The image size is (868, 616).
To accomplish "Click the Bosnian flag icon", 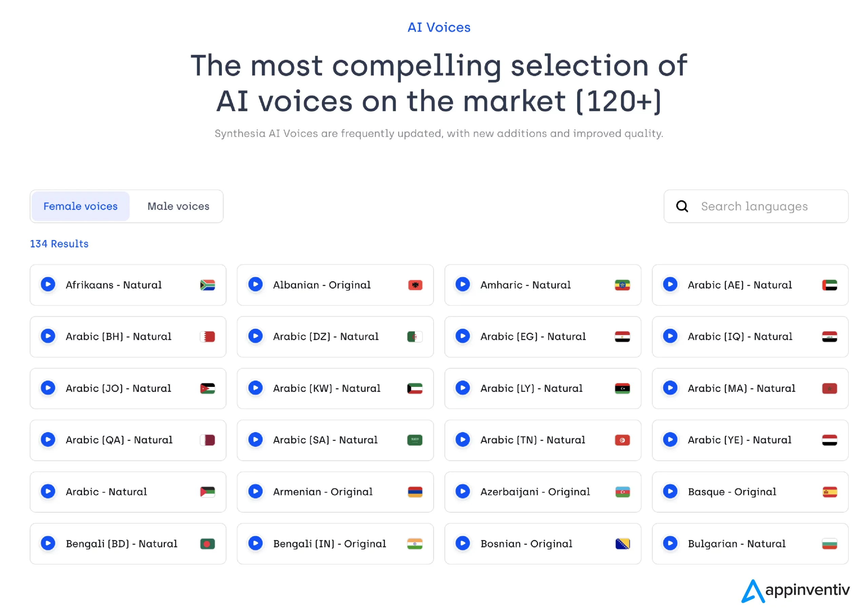I will [622, 543].
